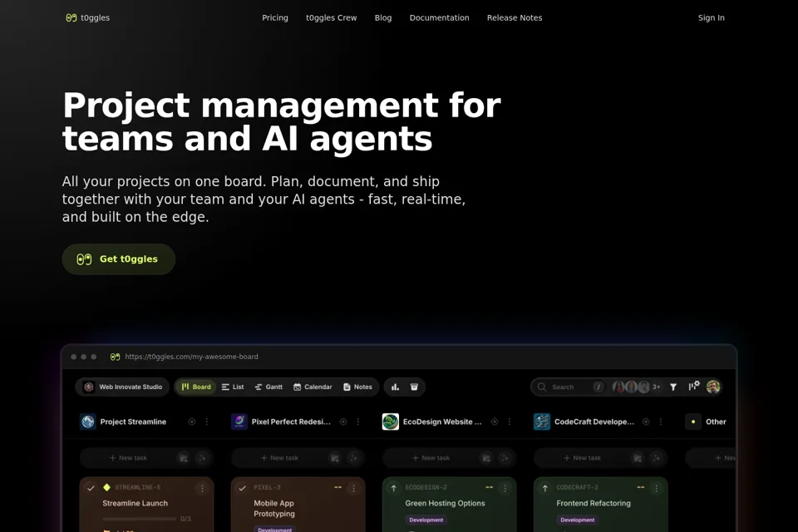Open the three-dot menu on Mobile App Prototyping card
This screenshot has height=532, width=798.
tap(354, 488)
